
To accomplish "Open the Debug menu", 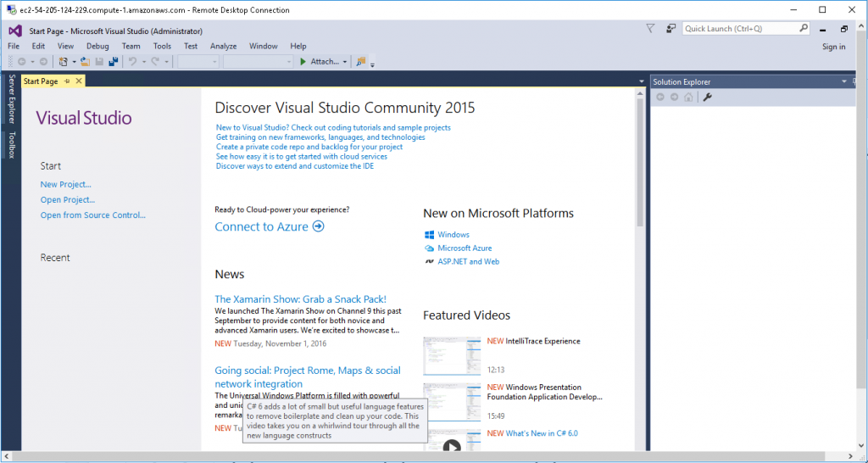I will 97,46.
